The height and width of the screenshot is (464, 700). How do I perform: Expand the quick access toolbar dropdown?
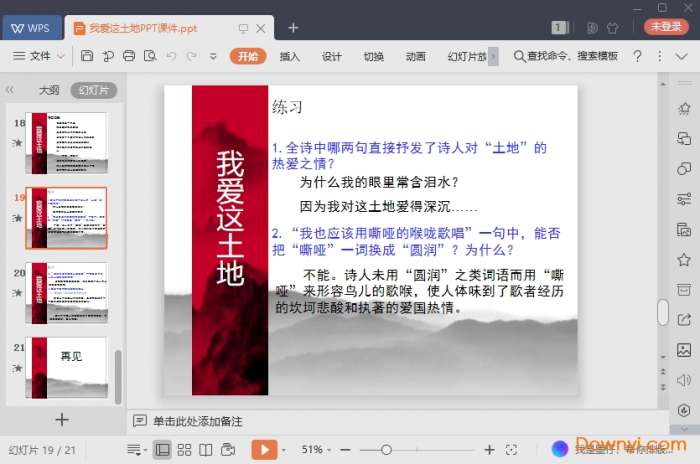(x=213, y=56)
